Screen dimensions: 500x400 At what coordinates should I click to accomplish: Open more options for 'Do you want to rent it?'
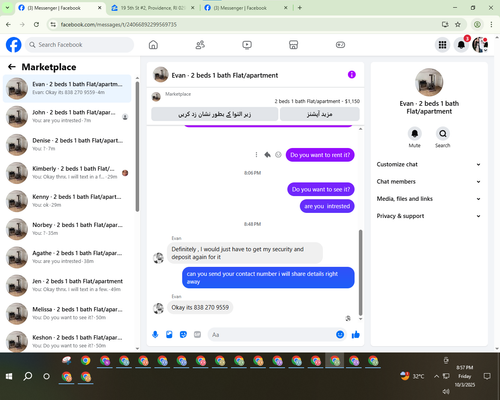(256, 155)
